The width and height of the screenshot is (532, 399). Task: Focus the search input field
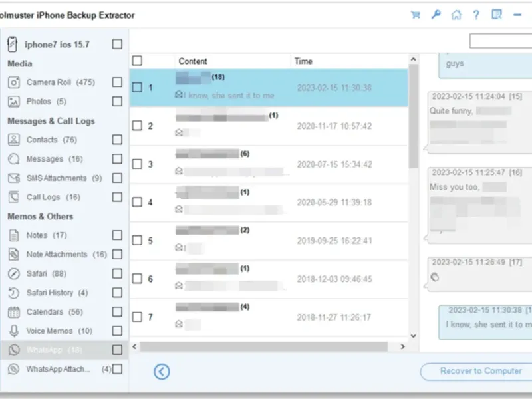coord(501,41)
